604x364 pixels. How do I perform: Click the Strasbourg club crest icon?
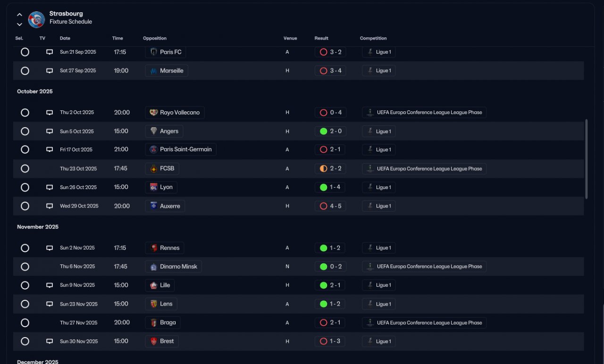36,19
